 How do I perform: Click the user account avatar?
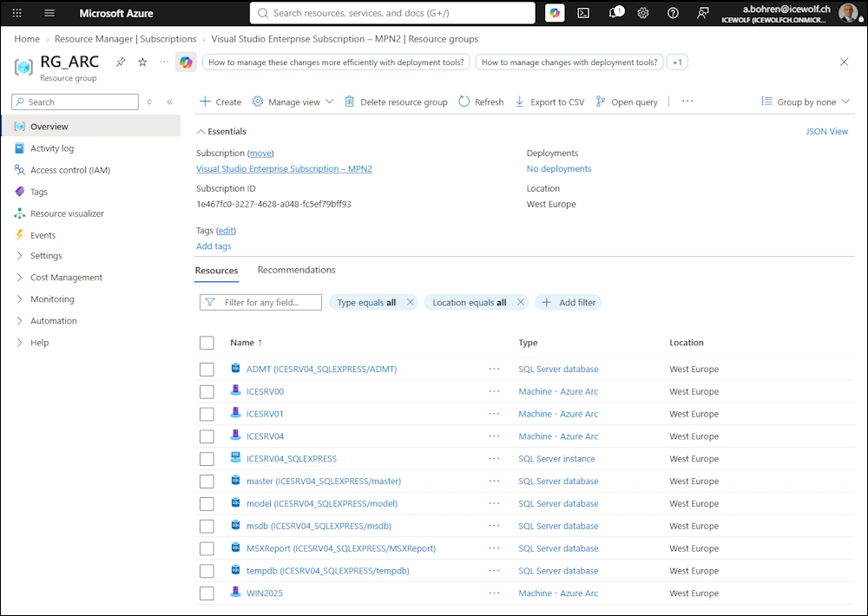click(847, 12)
